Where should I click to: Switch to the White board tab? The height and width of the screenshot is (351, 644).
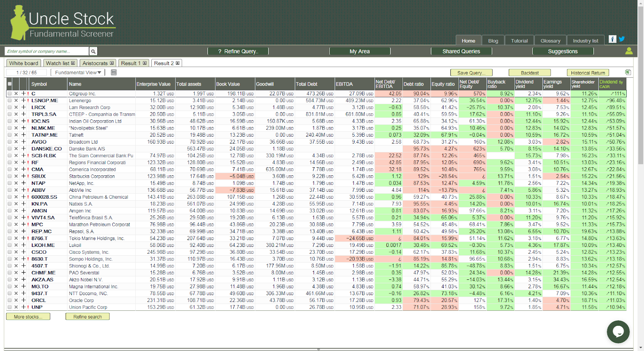24,63
